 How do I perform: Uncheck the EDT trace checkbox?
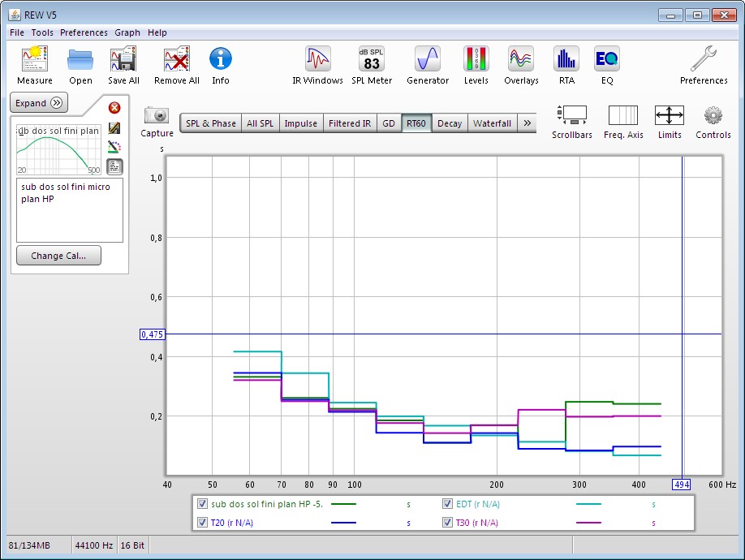pyautogui.click(x=447, y=504)
